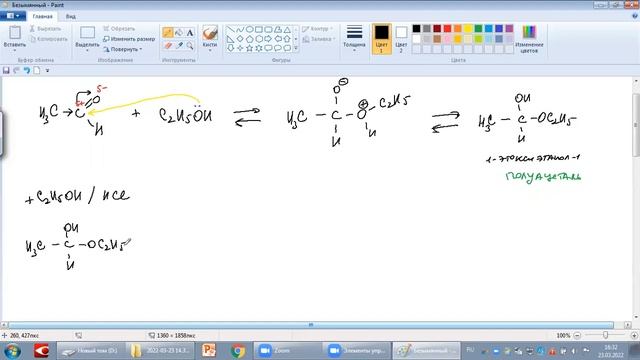Pick the green color swatch

pos(478,28)
